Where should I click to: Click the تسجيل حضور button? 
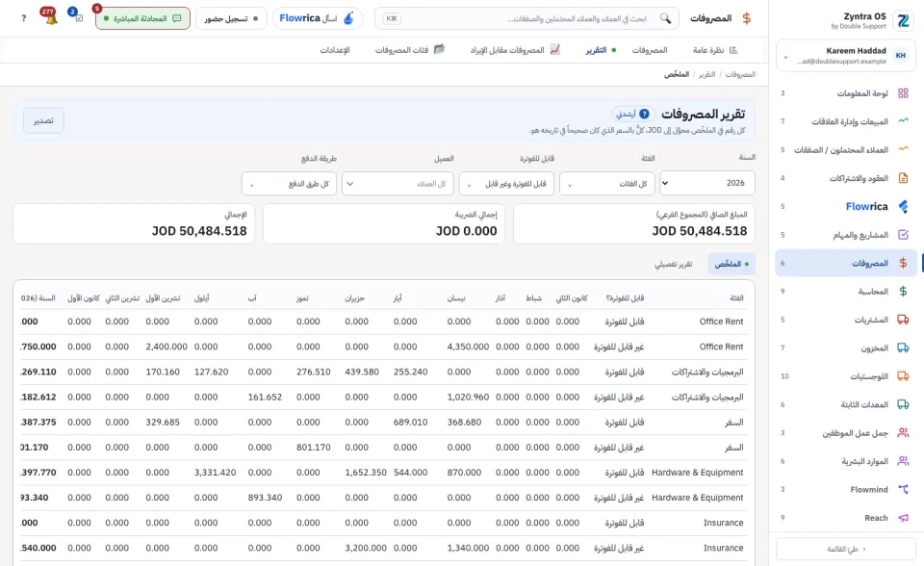coord(231,18)
